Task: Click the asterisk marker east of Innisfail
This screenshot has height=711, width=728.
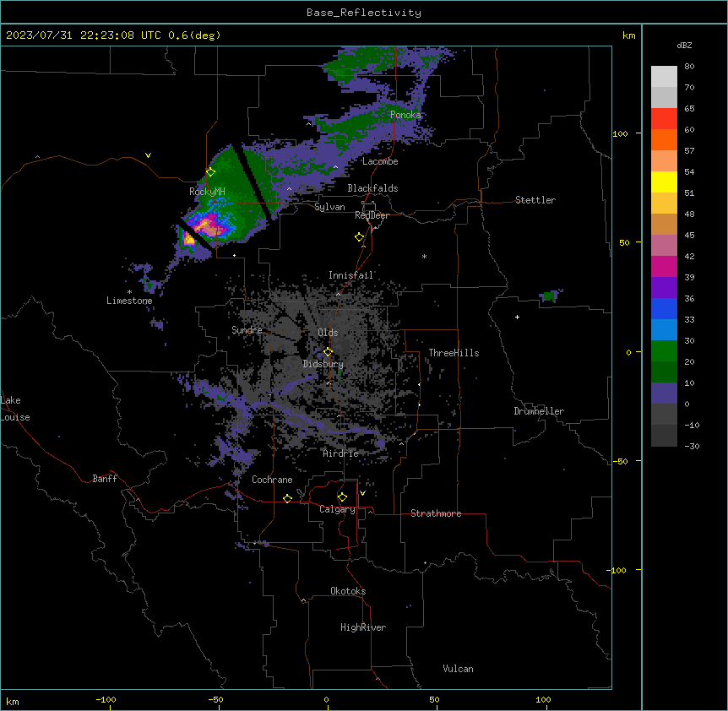Action: [424, 256]
